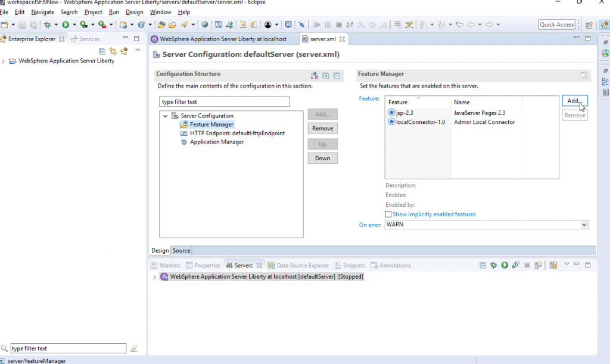Click Remove button in Configuration Structure
This screenshot has width=610, height=364.
point(322,128)
